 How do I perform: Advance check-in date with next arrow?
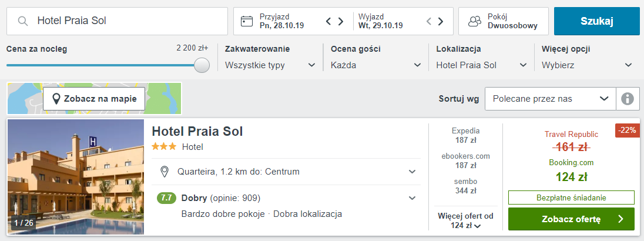pyautogui.click(x=340, y=21)
